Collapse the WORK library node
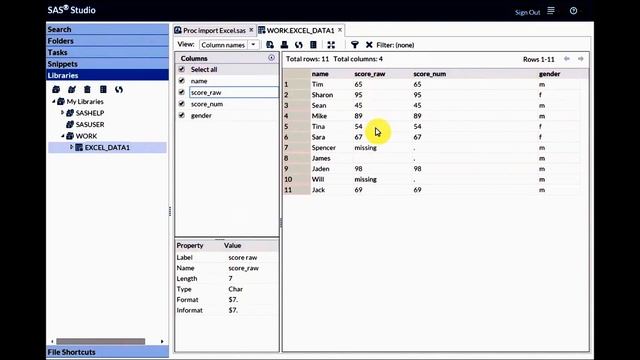Viewport: 640px width, 360px height. tap(62, 136)
